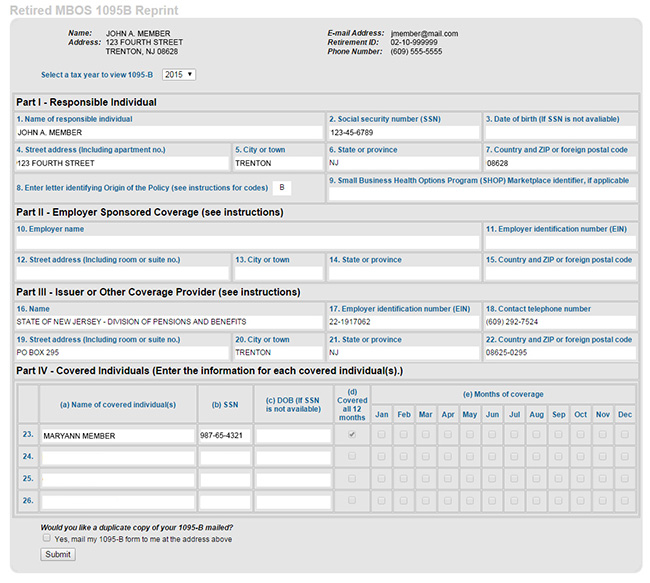The height and width of the screenshot is (583, 650).
Task: Check the Aug checkbox in row 25
Action: [x=536, y=479]
